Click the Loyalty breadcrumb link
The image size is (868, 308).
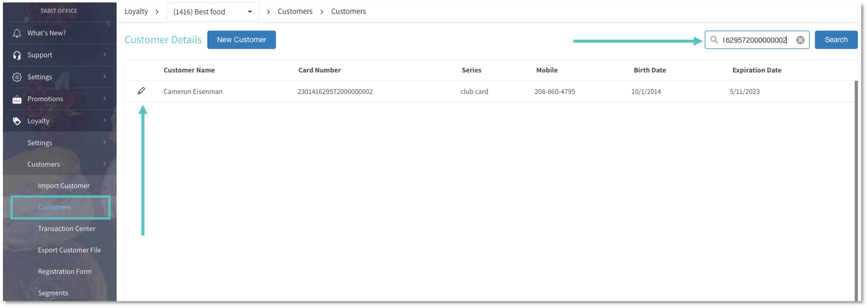coord(136,12)
